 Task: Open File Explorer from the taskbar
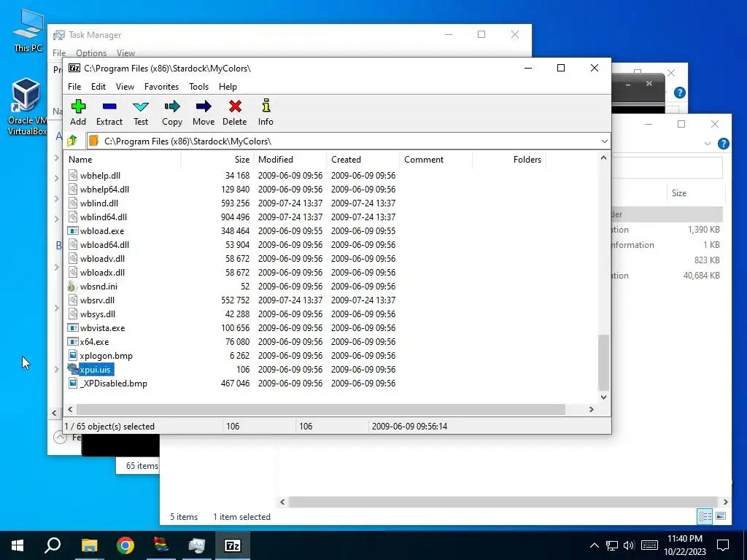pyautogui.click(x=89, y=545)
